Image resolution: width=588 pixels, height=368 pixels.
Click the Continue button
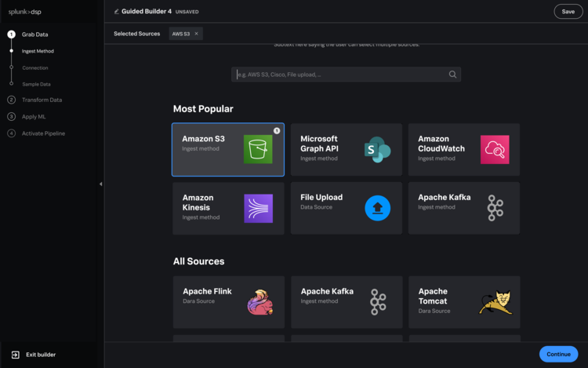(x=558, y=354)
